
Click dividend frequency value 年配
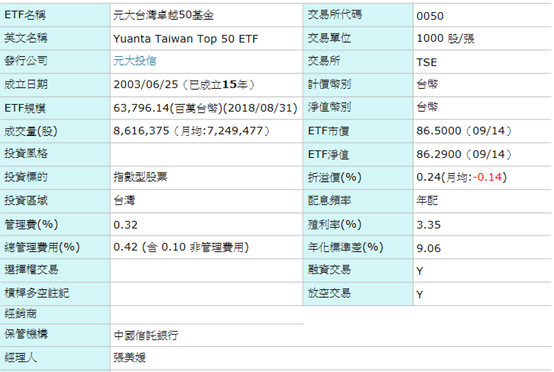427,200
